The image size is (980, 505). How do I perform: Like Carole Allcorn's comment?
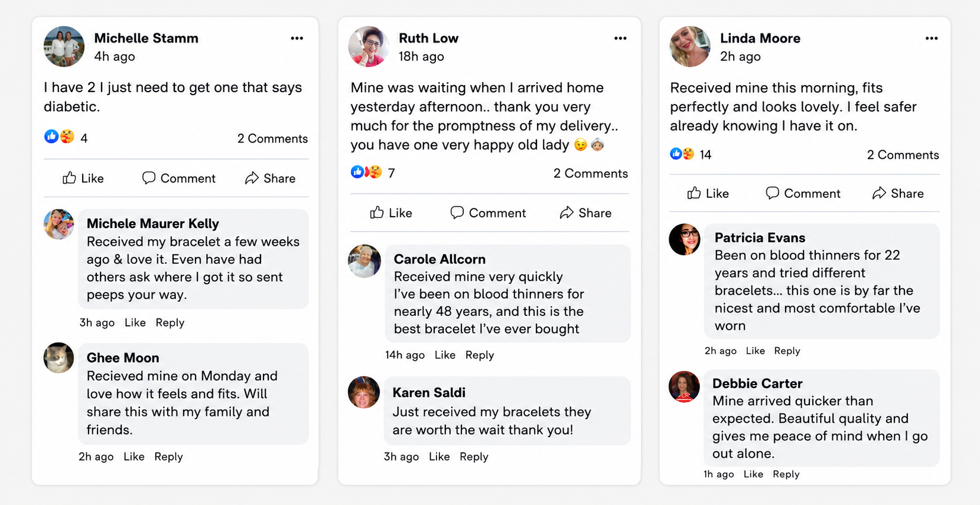(x=445, y=355)
